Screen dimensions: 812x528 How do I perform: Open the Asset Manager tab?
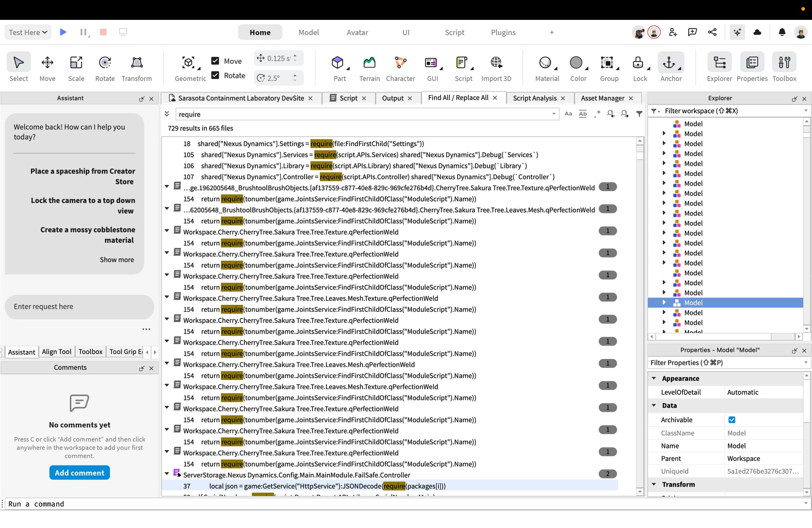coord(602,98)
